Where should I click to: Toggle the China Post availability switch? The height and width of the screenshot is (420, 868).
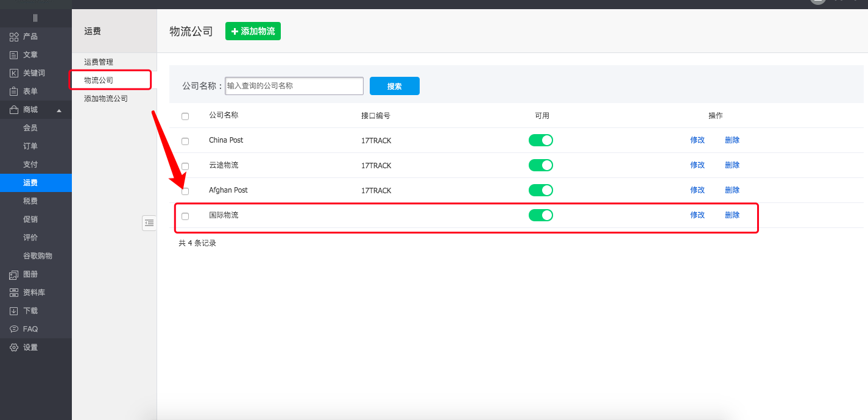540,140
